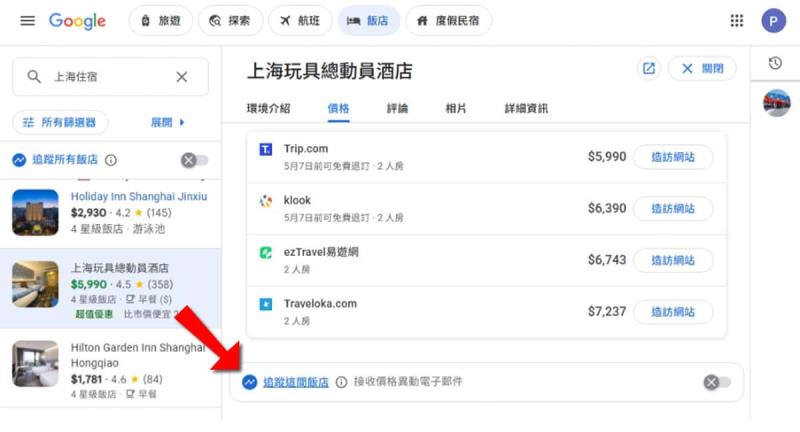This screenshot has height=432, width=800.
Task: Open recently viewed history icon
Action: click(775, 63)
